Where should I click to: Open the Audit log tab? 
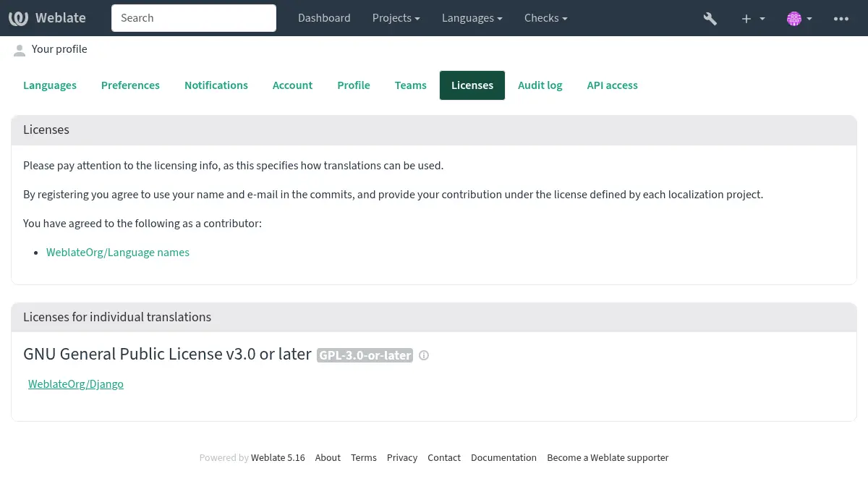540,85
